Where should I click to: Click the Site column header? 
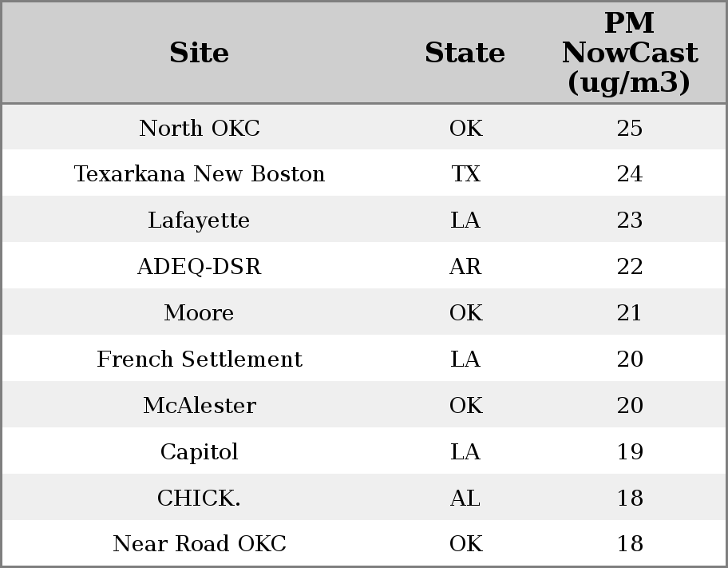199,53
